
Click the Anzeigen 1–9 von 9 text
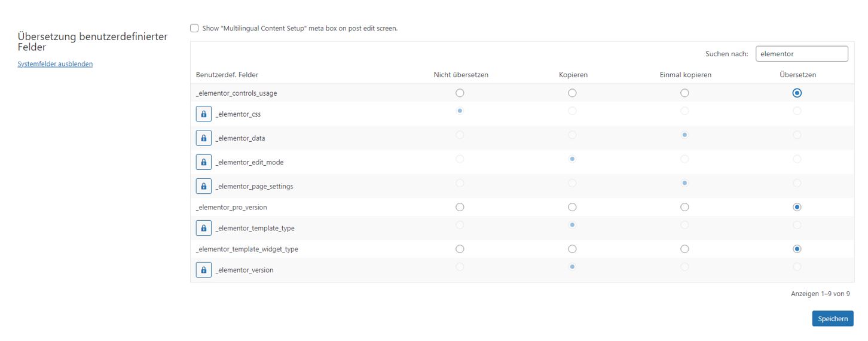click(820, 294)
